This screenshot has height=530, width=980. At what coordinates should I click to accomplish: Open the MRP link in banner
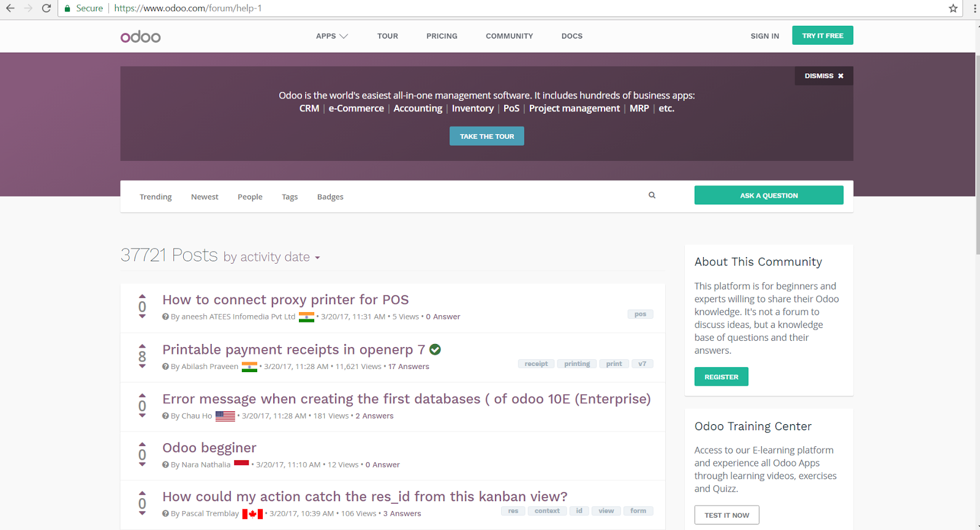pos(639,108)
